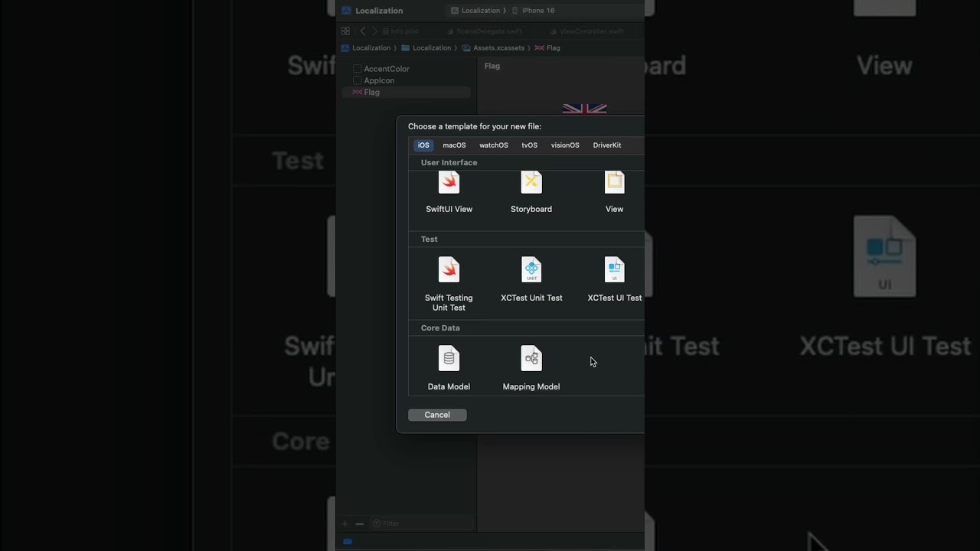Choose the Storyboard template icon
The height and width of the screenshot is (551, 980).
click(531, 182)
